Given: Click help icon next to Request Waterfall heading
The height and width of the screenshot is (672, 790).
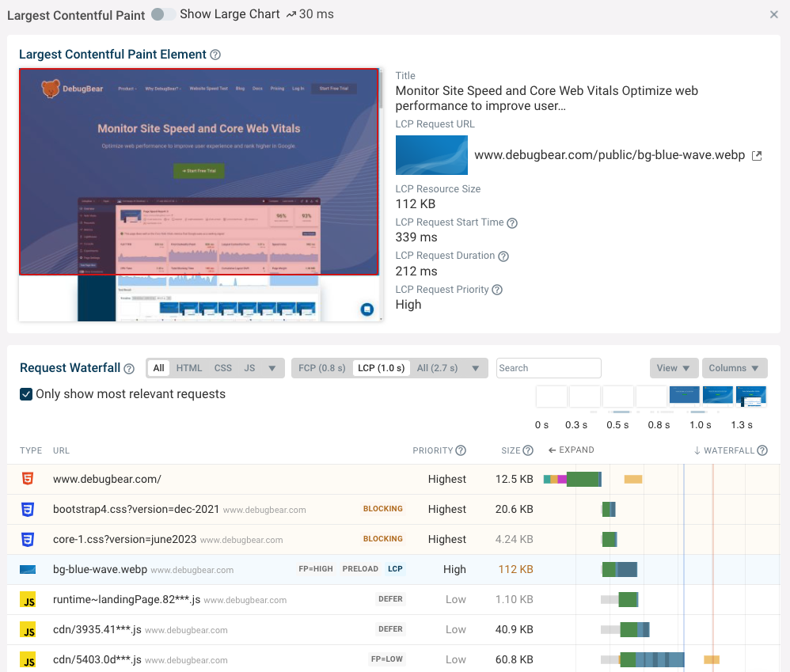Looking at the screenshot, I should (x=129, y=368).
